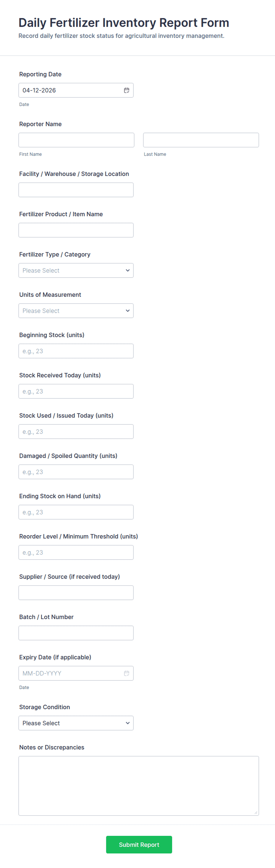Select the Damaged / Spoiled Quantity field
275x868 pixels.
[x=76, y=472]
